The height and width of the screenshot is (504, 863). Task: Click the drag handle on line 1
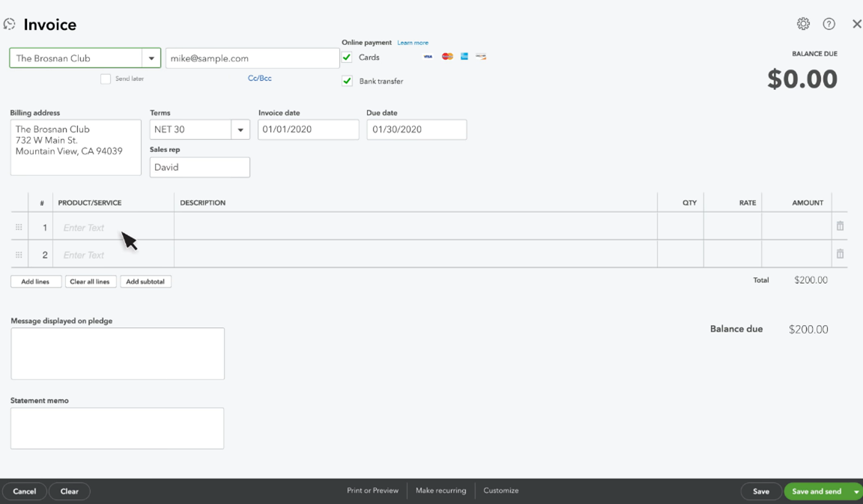[x=19, y=225]
